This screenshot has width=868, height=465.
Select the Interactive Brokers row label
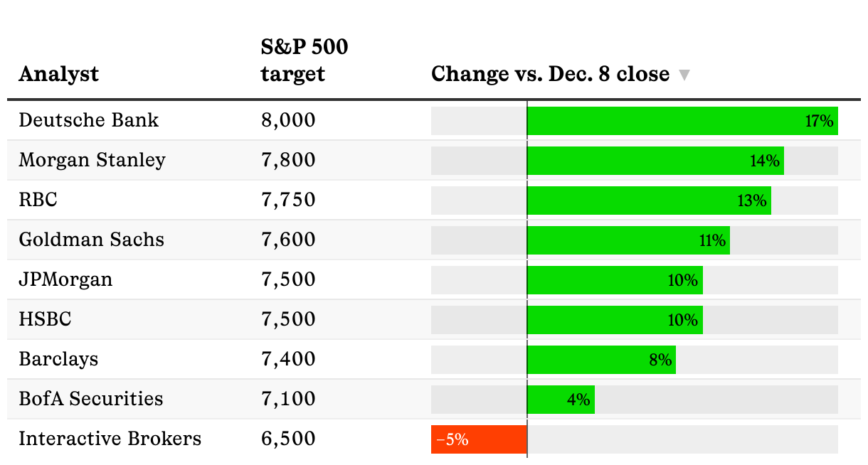pos(110,439)
